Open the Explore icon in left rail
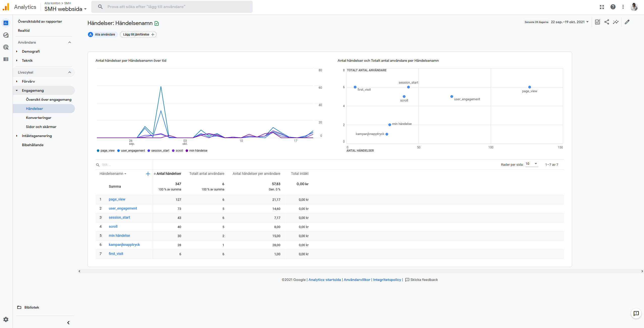The width and height of the screenshot is (644, 328). [x=6, y=35]
